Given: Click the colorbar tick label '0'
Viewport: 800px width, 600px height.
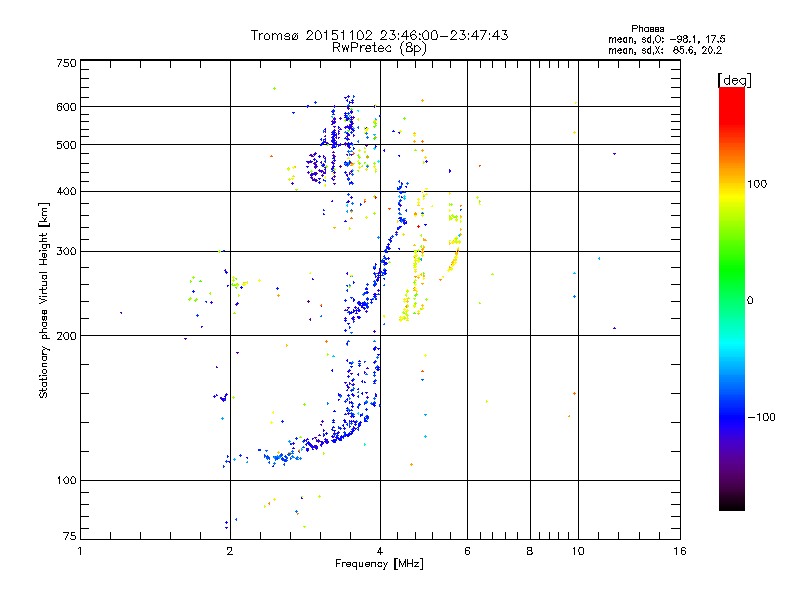Looking at the screenshot, I should [x=750, y=301].
